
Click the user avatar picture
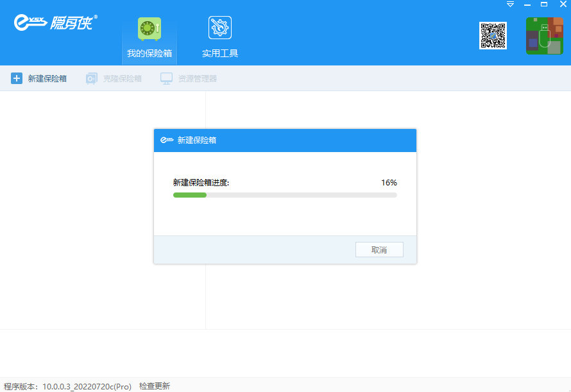tap(545, 36)
